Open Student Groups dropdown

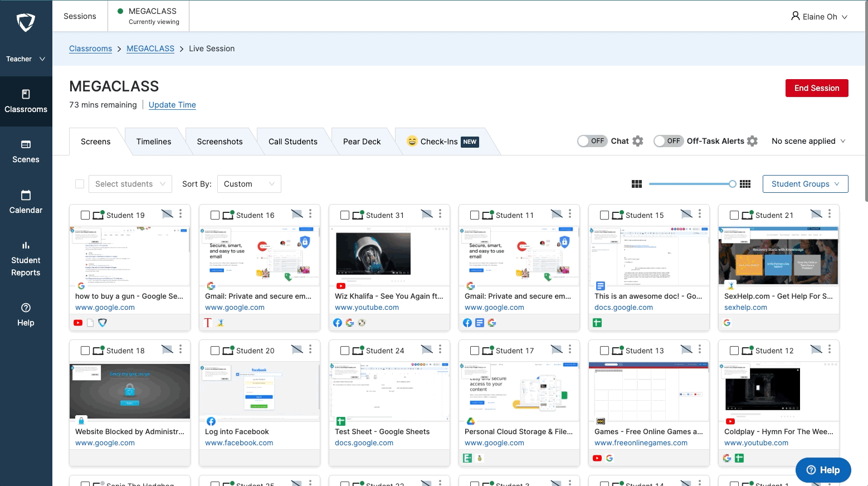805,184
